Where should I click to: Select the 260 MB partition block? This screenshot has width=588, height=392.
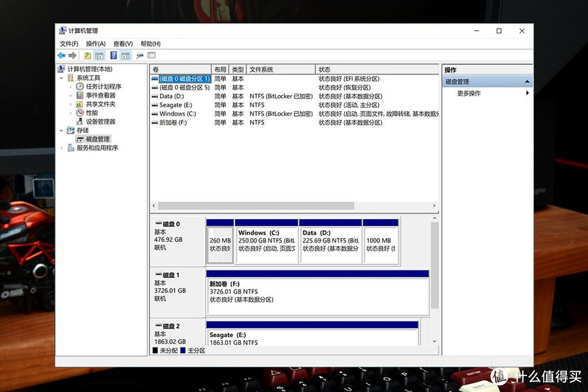tap(220, 242)
